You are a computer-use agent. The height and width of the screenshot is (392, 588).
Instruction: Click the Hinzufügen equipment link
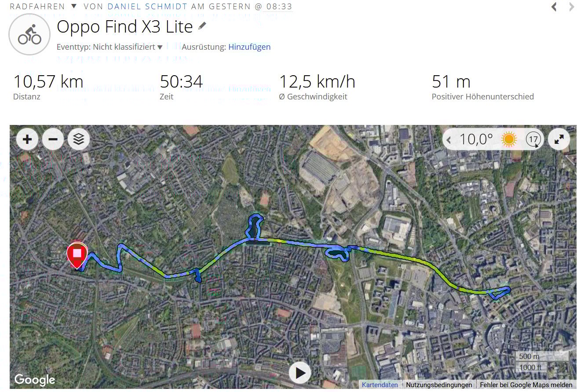(249, 47)
